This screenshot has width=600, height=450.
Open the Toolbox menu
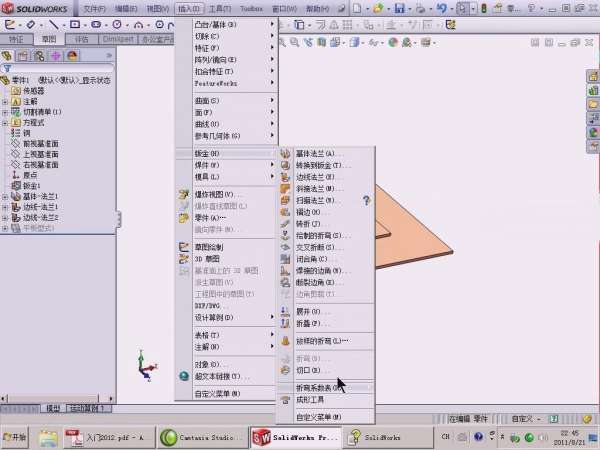click(x=251, y=8)
